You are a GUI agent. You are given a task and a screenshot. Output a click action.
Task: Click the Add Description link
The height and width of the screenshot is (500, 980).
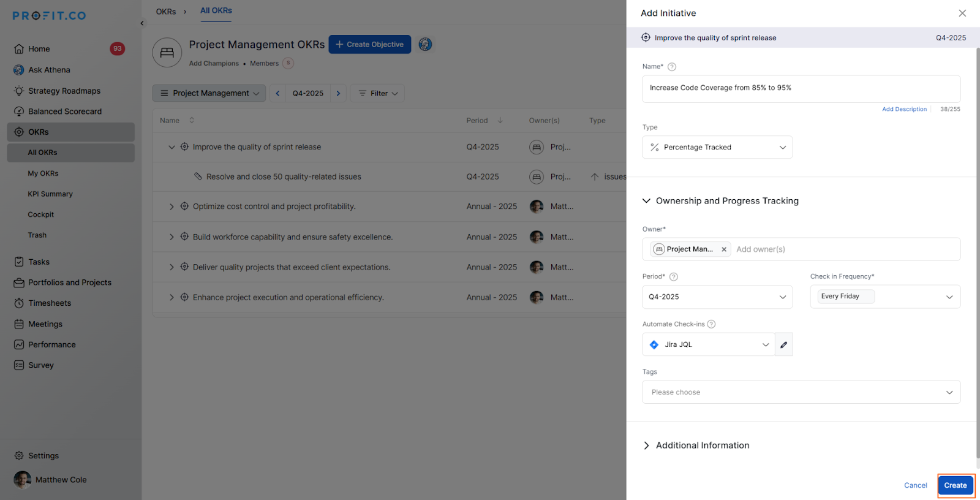pyautogui.click(x=904, y=109)
